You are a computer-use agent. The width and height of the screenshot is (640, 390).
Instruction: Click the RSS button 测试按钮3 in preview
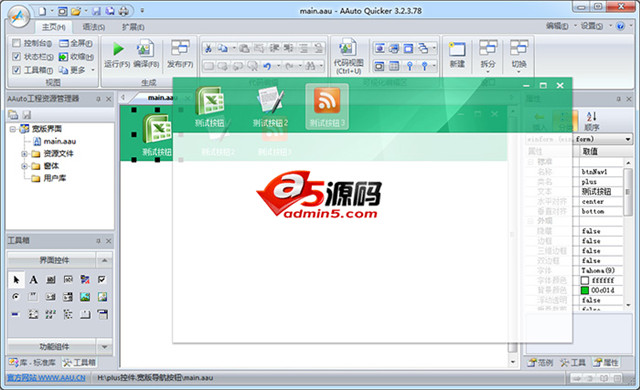point(327,106)
